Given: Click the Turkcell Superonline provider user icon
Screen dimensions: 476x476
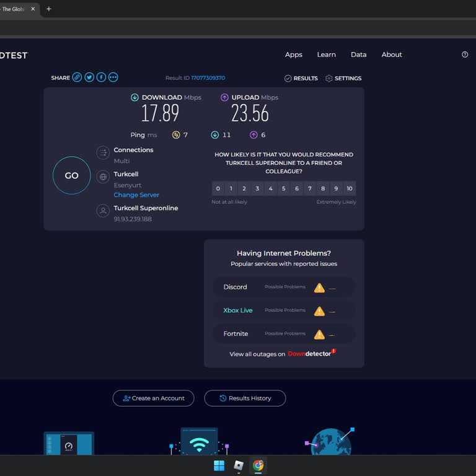Looking at the screenshot, I should (x=103, y=211).
